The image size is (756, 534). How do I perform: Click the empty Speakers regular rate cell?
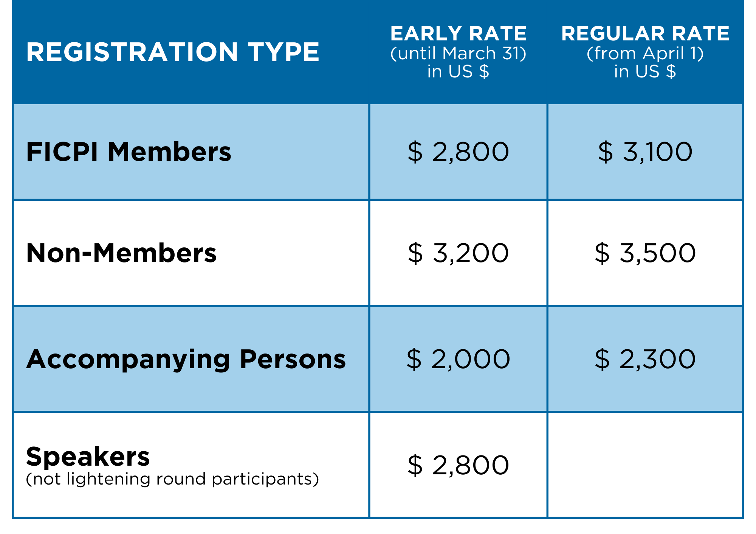point(645,465)
